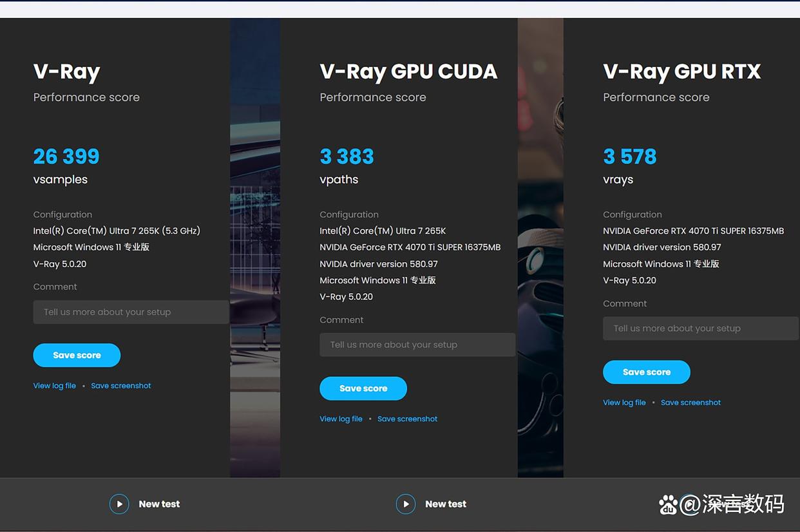Image resolution: width=800 pixels, height=532 pixels.
Task: Click the Baidu paw watermark icon
Action: point(669,504)
